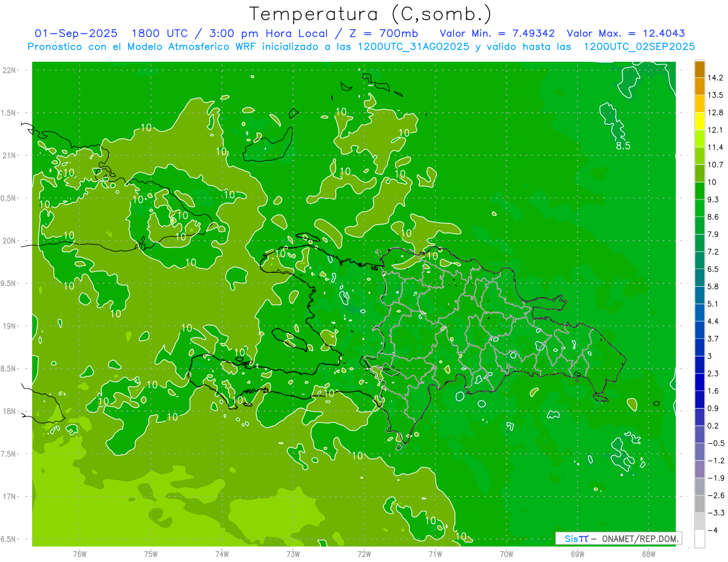The image size is (728, 562).
Task: Click the '0.9' colorbar legend value
Action: 713,408
